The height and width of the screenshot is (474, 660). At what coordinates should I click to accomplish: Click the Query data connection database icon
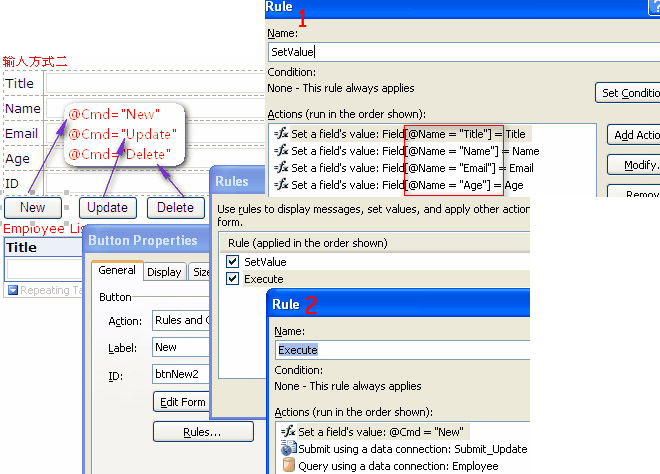point(289,465)
